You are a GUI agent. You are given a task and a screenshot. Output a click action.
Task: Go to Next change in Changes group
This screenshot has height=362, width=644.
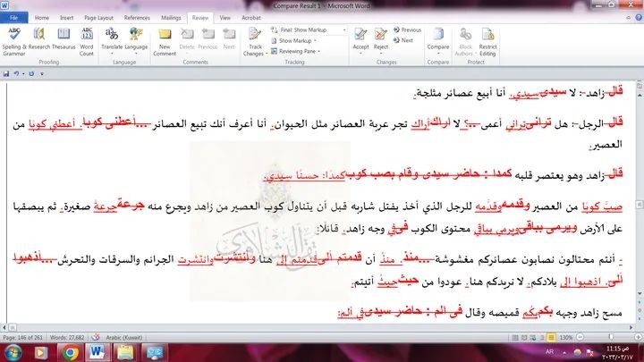point(403,40)
